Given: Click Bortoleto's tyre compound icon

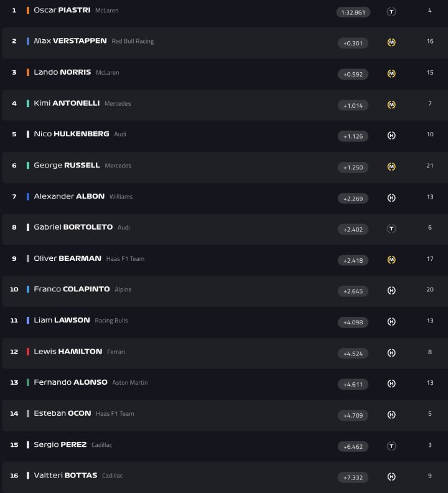Looking at the screenshot, I should [391, 228].
